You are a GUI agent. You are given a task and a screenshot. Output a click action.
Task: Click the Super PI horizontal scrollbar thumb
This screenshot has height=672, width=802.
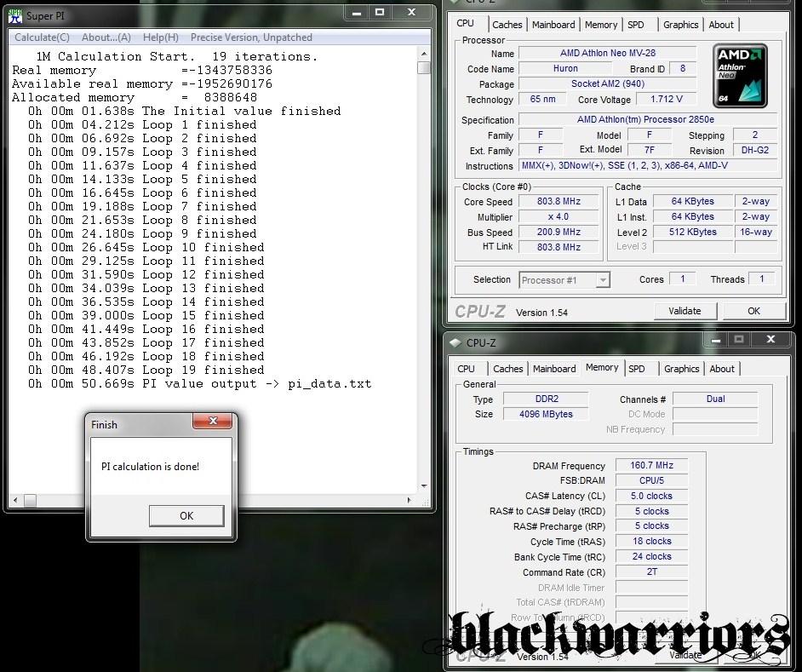coord(30,500)
